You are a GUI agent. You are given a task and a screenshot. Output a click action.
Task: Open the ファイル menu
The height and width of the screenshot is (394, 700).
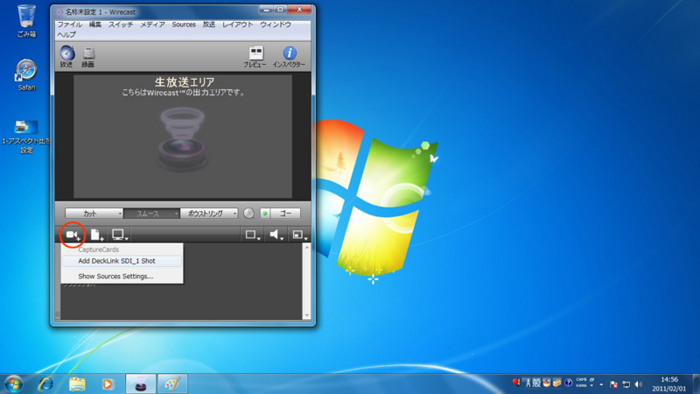[x=69, y=25]
